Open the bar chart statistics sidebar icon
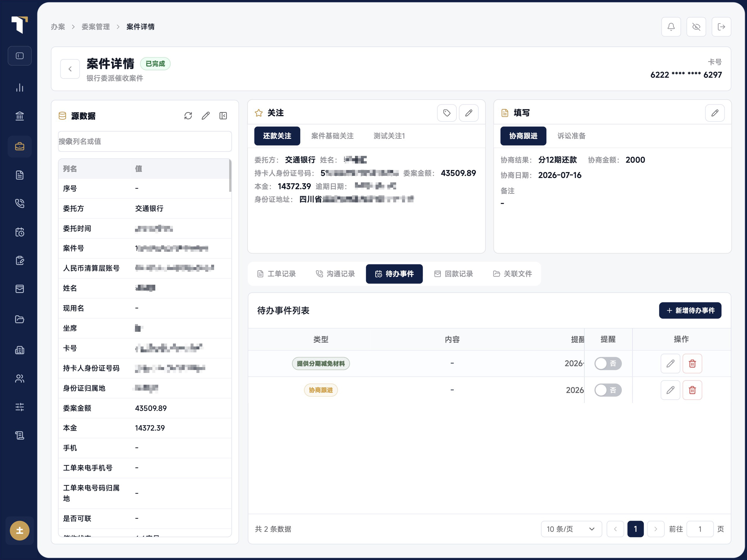747x560 pixels. pos(20,88)
